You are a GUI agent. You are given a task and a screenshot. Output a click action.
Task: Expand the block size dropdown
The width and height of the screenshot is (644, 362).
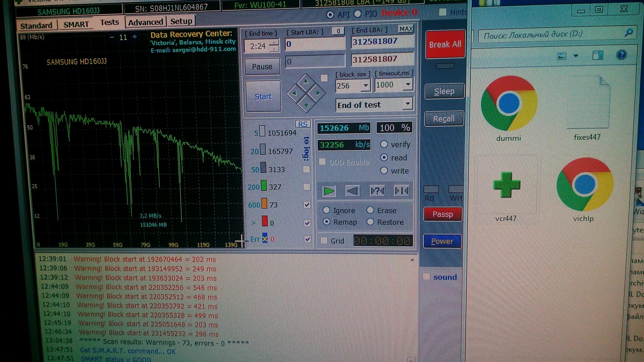click(x=366, y=86)
